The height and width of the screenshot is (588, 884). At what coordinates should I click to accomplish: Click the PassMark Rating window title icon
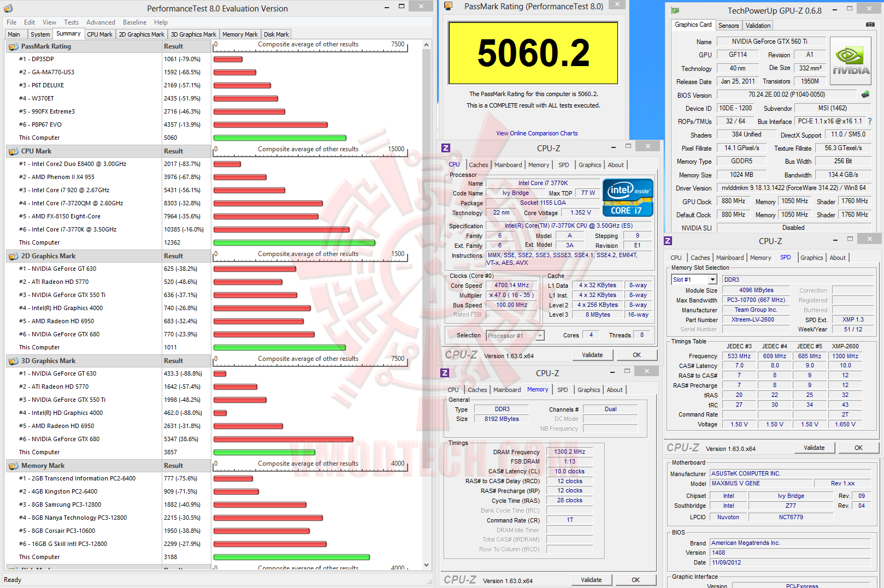click(449, 6)
